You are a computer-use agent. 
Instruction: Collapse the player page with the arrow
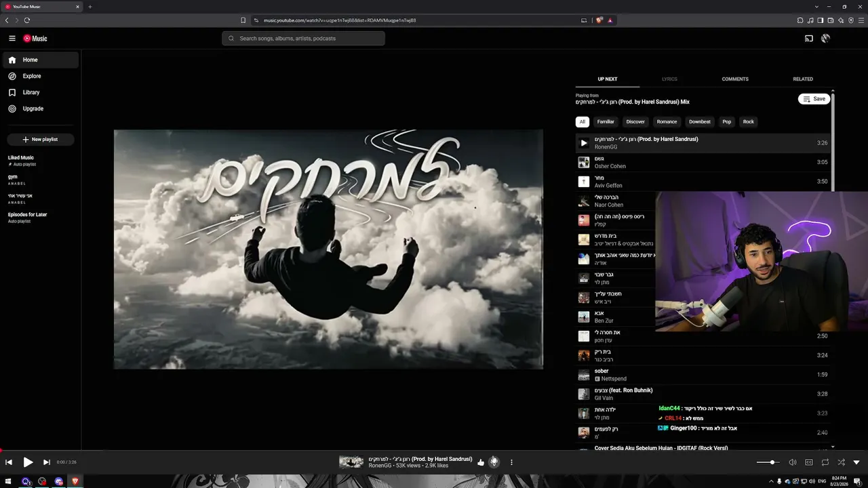pyautogui.click(x=857, y=462)
